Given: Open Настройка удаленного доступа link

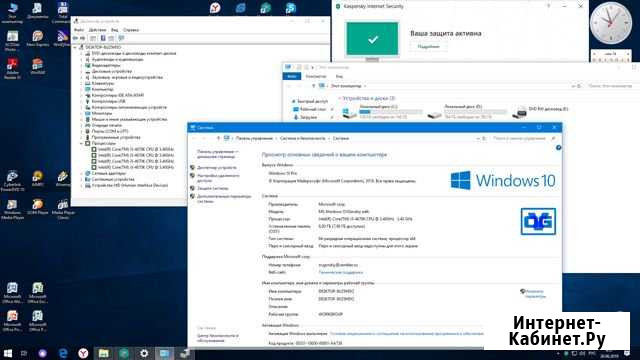Looking at the screenshot, I should [x=218, y=178].
